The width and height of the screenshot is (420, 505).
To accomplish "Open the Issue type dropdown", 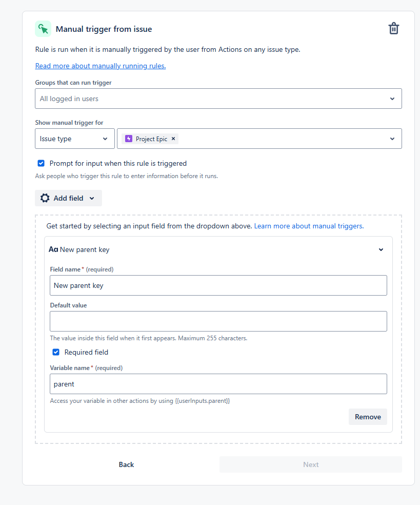I will [75, 139].
